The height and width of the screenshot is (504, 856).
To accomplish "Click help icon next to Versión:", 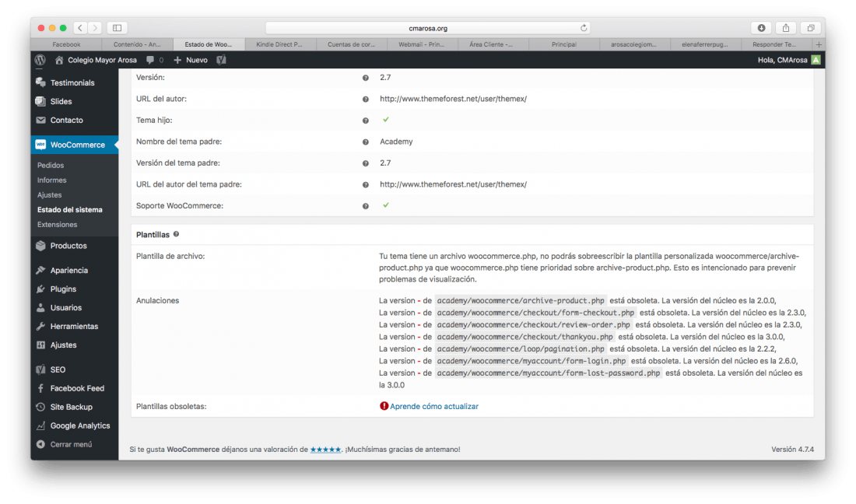I will (365, 78).
